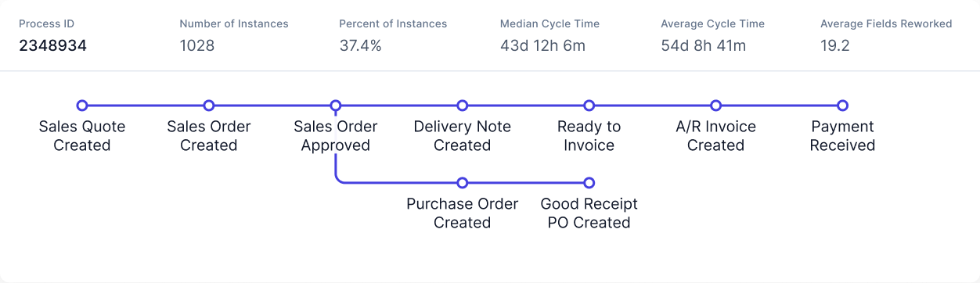Click the Process ID value 2348934

point(52,45)
